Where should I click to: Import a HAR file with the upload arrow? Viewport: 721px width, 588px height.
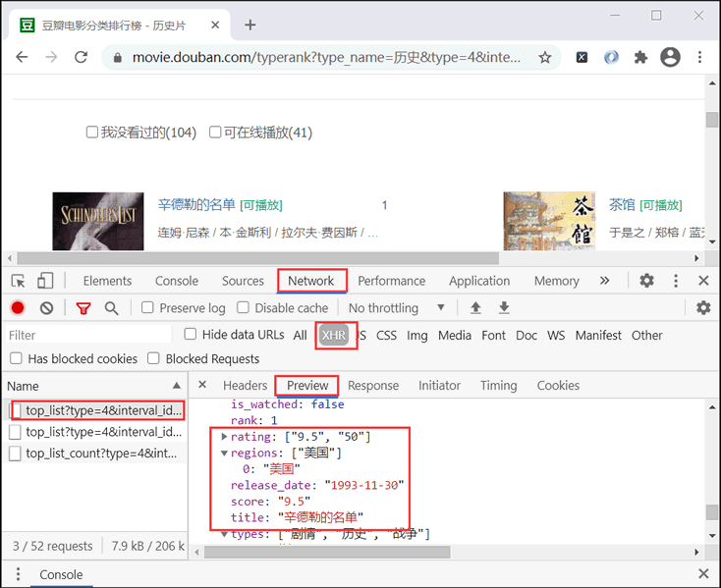pyautogui.click(x=475, y=307)
